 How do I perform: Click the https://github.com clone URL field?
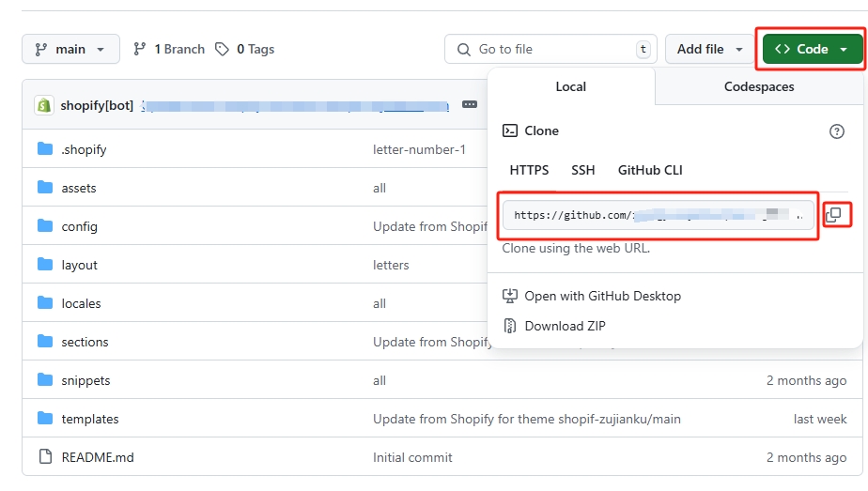pyautogui.click(x=659, y=215)
